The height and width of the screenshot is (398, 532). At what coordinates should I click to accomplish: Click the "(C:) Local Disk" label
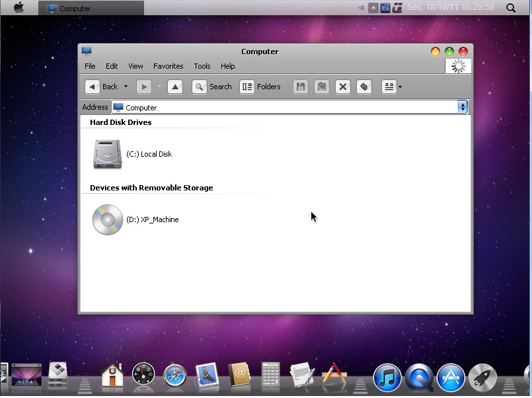(149, 154)
